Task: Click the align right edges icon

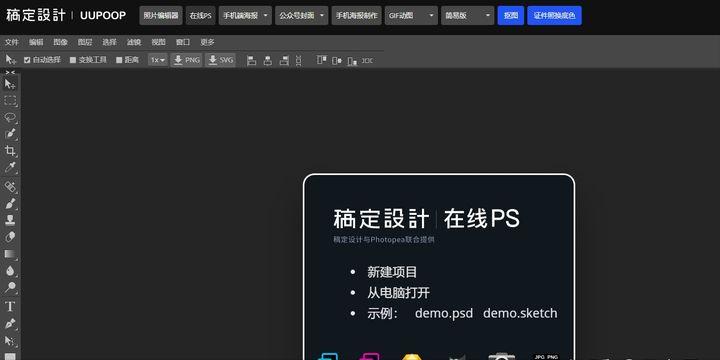Action: point(284,60)
